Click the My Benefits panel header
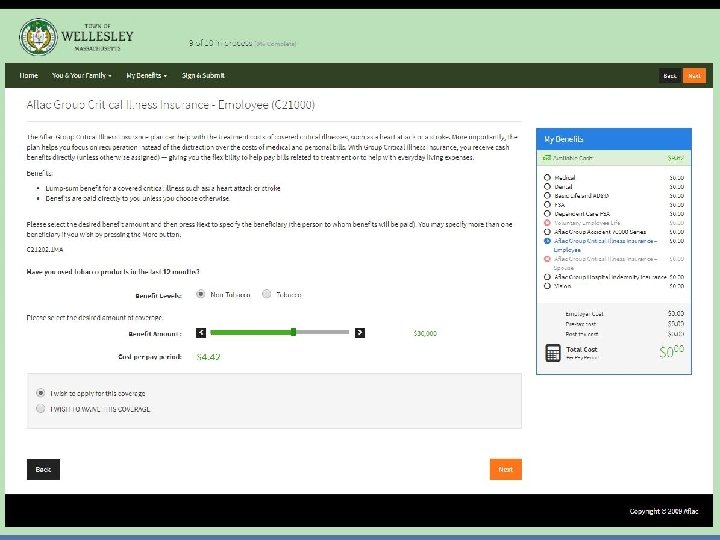Screen dimensions: 720x540 (x=614, y=139)
